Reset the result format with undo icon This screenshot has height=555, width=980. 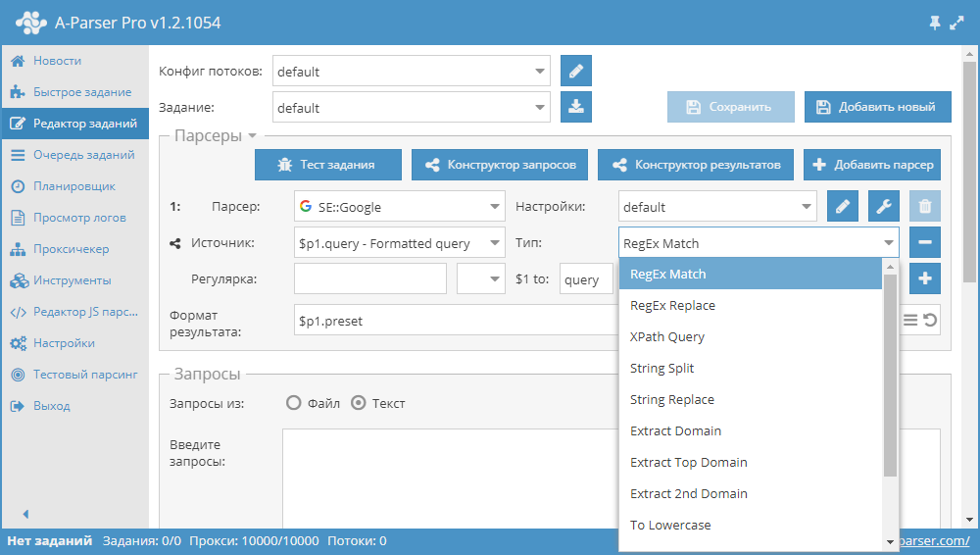930,321
